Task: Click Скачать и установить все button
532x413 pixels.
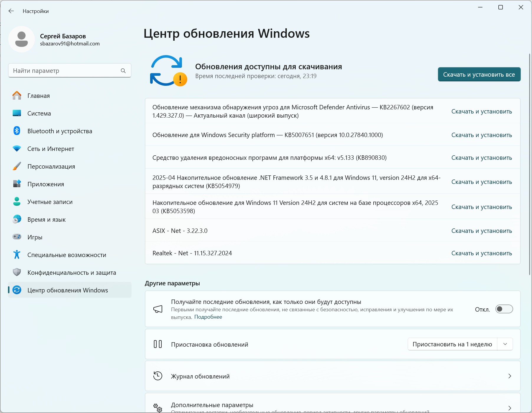Action: point(479,75)
